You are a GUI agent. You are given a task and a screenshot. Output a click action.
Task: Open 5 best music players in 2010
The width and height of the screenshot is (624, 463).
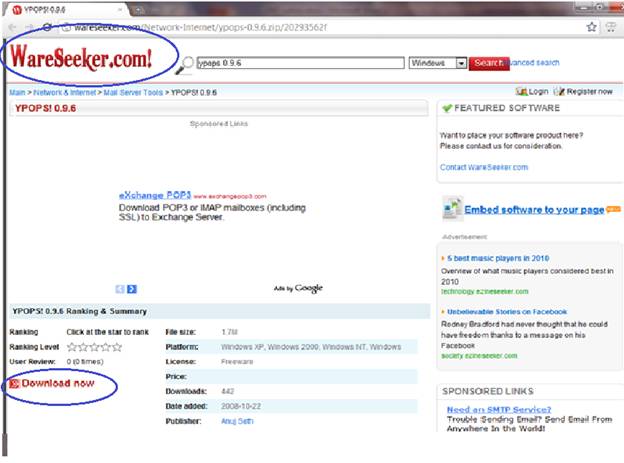tap(498, 258)
